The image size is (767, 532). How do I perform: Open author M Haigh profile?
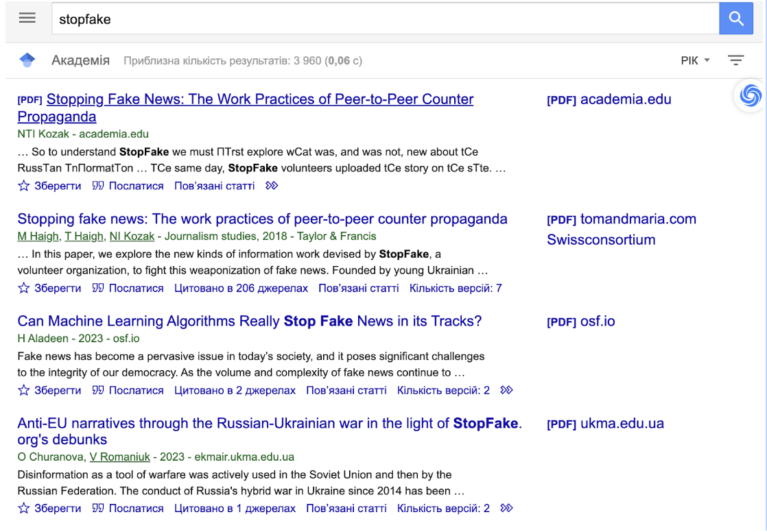(x=38, y=236)
